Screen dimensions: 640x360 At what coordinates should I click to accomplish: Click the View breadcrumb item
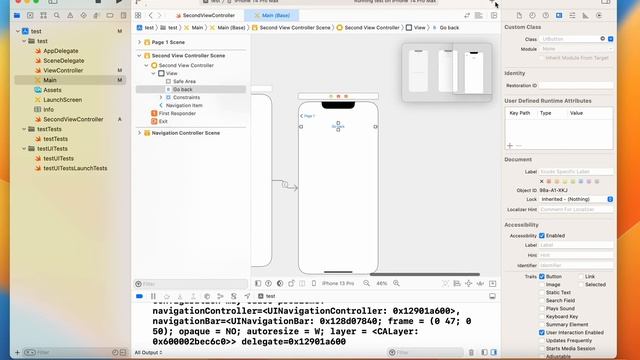coord(416,28)
